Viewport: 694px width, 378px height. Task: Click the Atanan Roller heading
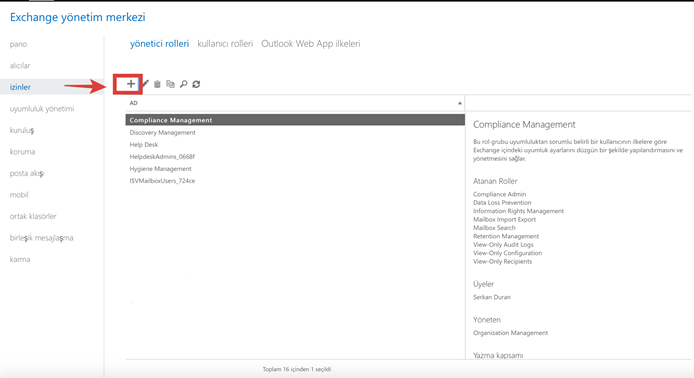point(495,181)
